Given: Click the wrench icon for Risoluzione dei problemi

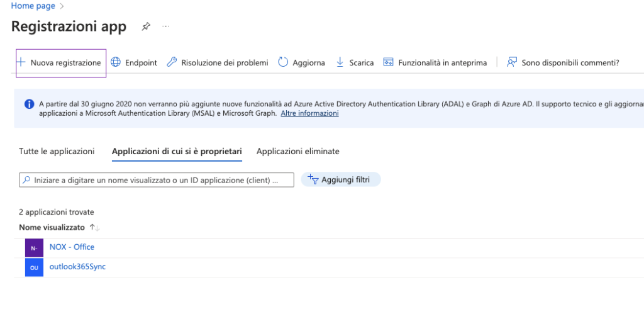Looking at the screenshot, I should tap(172, 62).
